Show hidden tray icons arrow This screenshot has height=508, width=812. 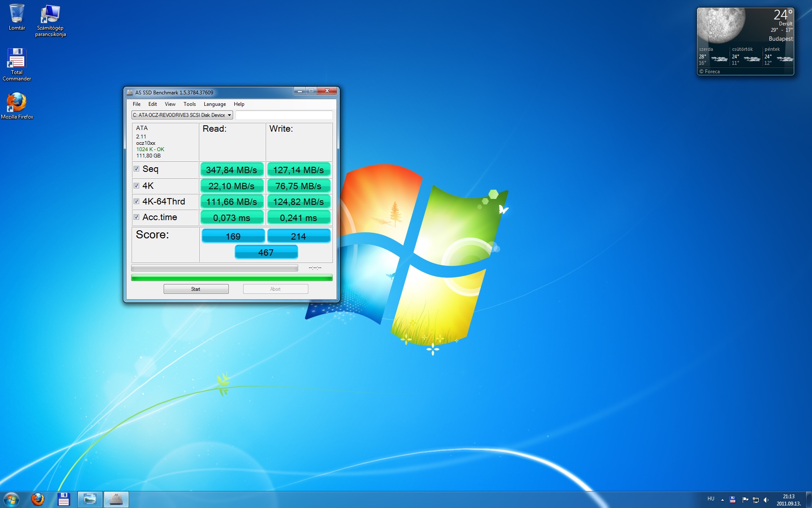722,500
